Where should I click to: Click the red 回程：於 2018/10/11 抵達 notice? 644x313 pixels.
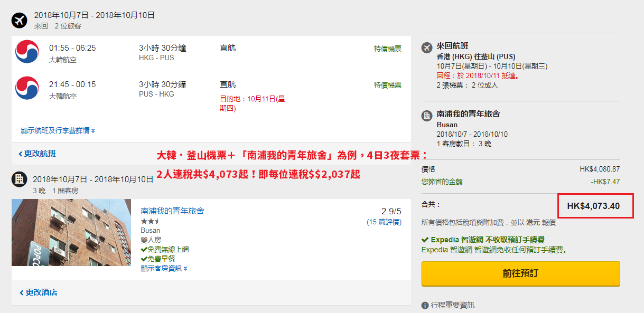point(478,75)
